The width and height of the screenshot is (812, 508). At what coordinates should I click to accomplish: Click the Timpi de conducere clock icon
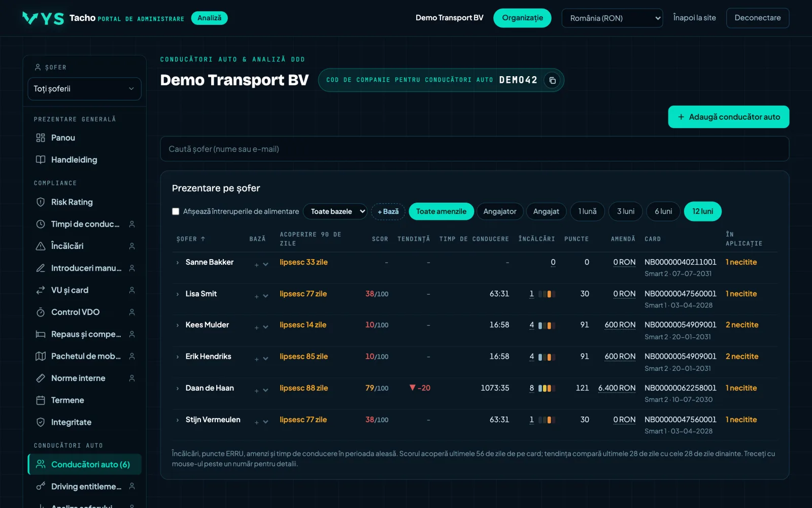click(41, 224)
